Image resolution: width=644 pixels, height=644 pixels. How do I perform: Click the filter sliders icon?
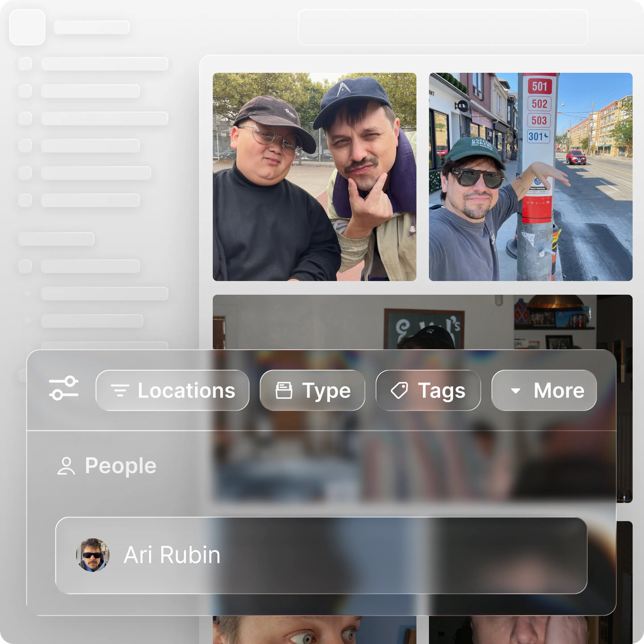(64, 388)
